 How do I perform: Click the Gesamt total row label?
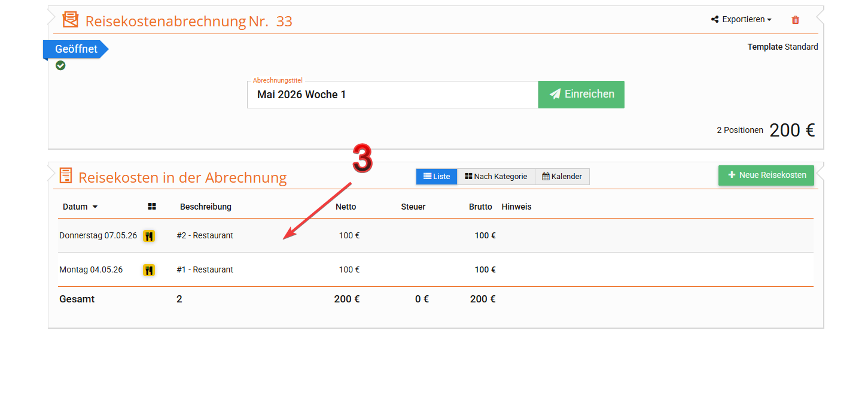coord(77,299)
